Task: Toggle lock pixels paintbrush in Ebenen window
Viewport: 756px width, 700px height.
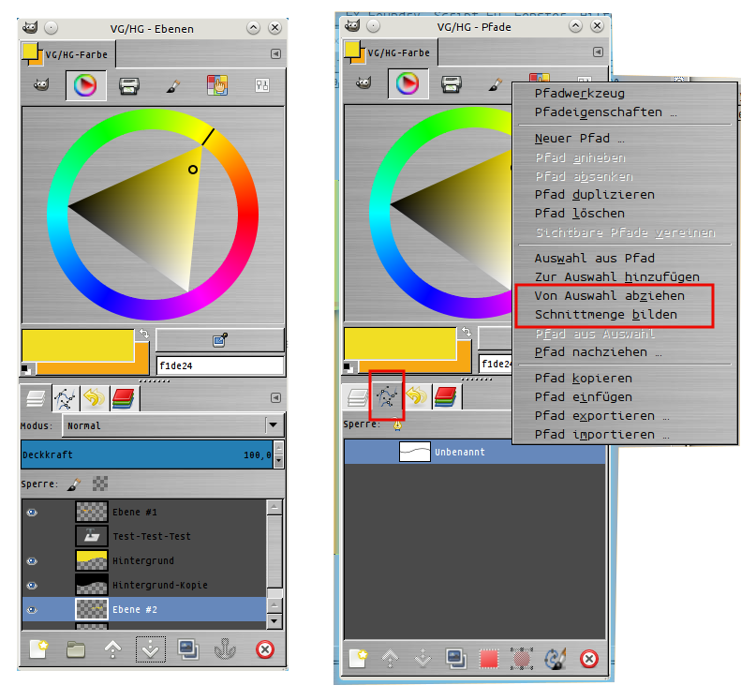Action: click(x=74, y=484)
